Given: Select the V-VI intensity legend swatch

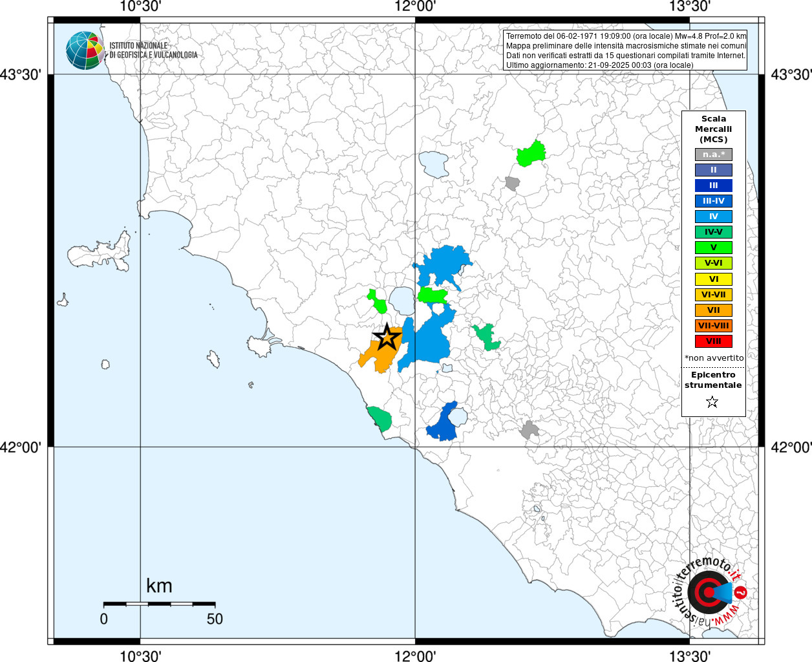Looking at the screenshot, I should pos(714,263).
